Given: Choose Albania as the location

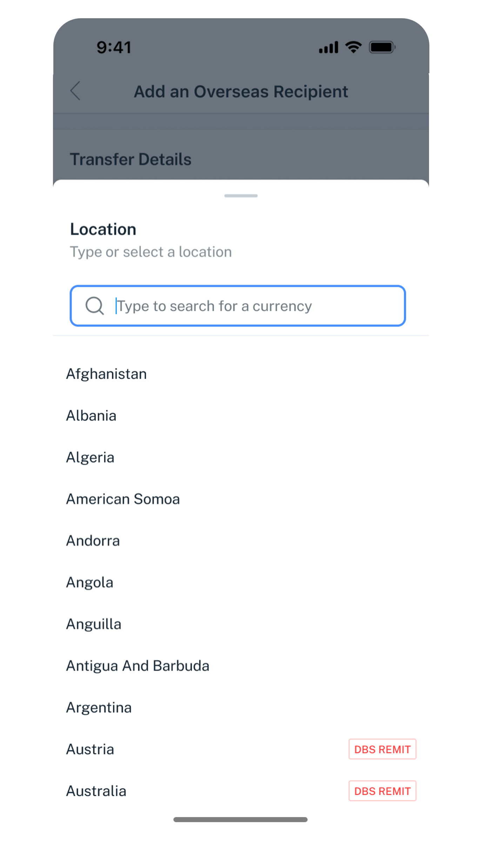Looking at the screenshot, I should point(91,416).
